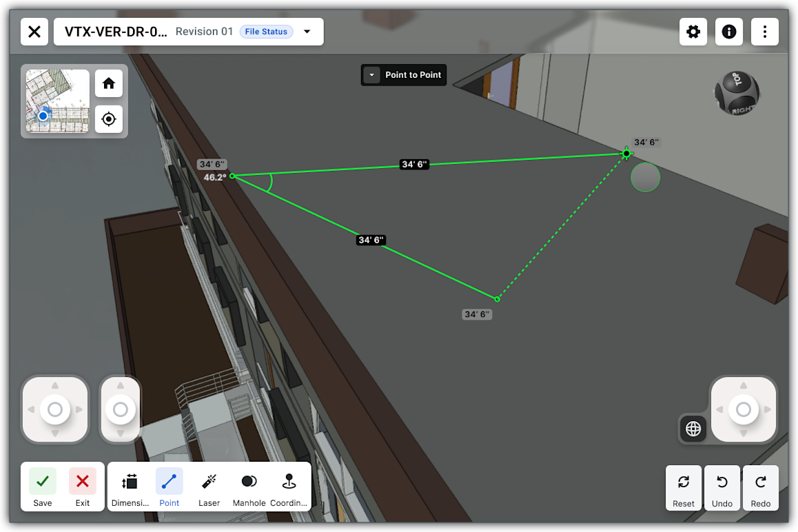Click left arrow on left movement joystick
The width and height of the screenshot is (798, 532).
click(31, 409)
